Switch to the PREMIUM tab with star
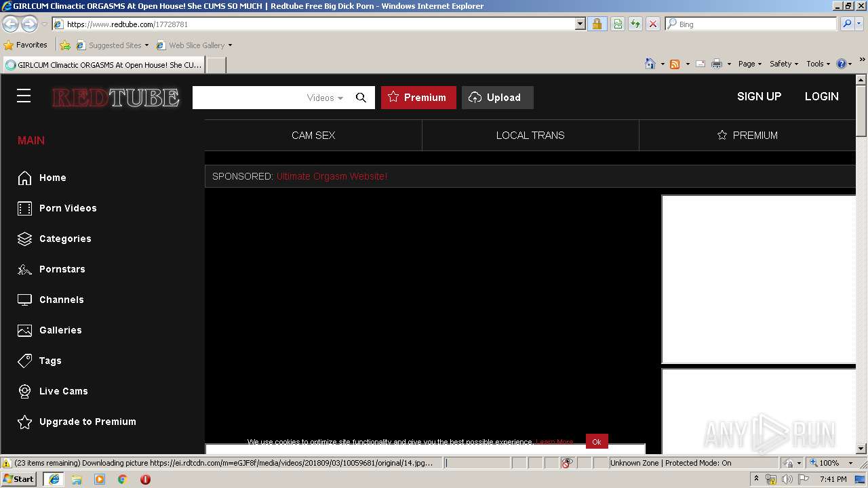 (x=747, y=136)
